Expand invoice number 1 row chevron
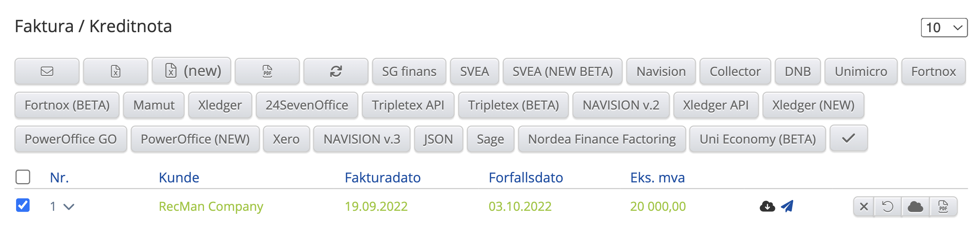This screenshot has height=225, width=980. (68, 207)
